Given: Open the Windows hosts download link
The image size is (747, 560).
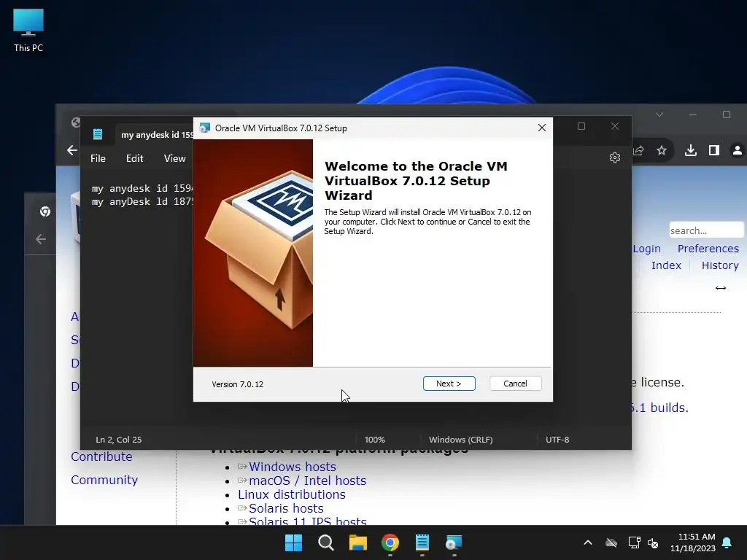Looking at the screenshot, I should tap(292, 467).
